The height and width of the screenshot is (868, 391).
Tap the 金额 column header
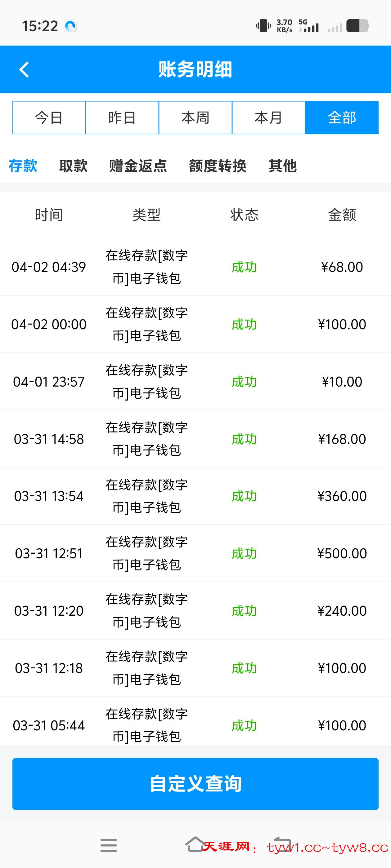[342, 215]
